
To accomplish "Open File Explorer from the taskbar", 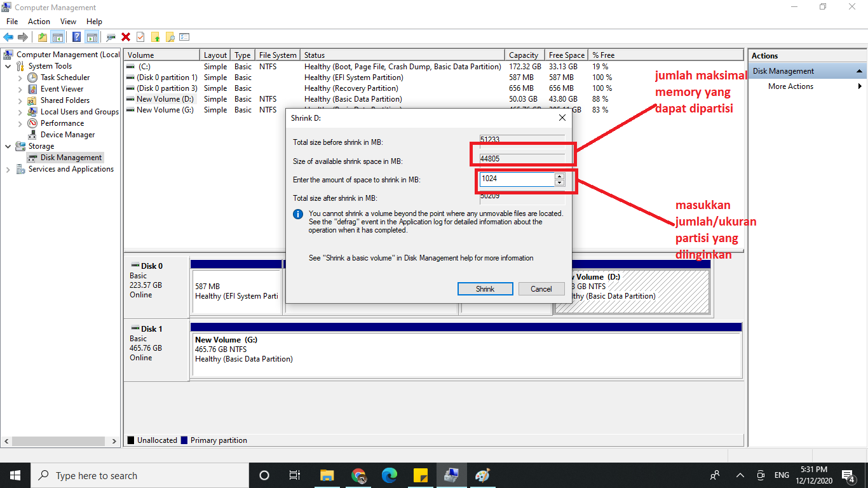I will coord(327,475).
